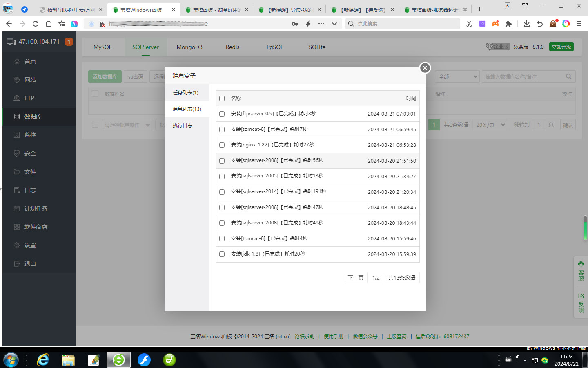Screen dimensions: 588x368
Task: Switch to MySQL database tab
Action: pyautogui.click(x=102, y=47)
